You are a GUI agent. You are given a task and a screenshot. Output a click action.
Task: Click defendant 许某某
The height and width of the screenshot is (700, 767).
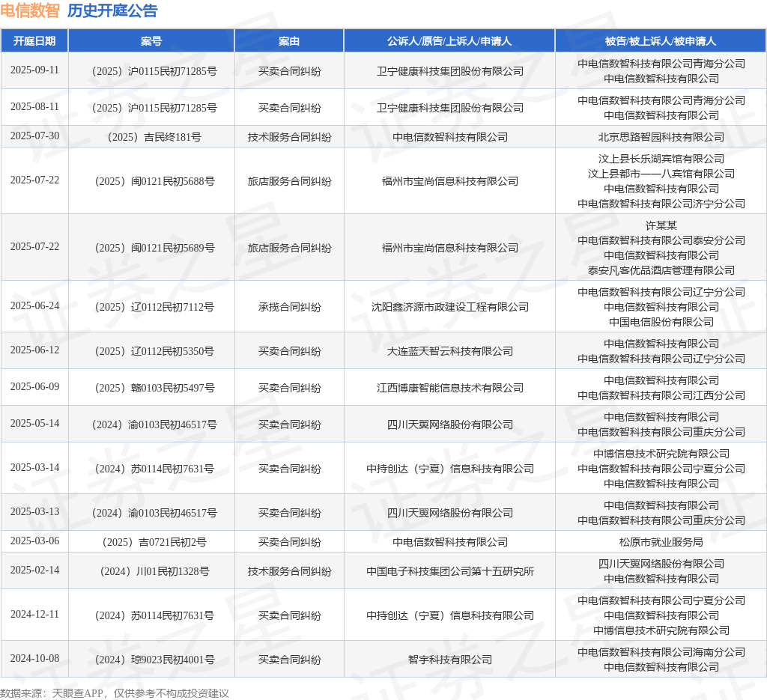[x=661, y=225]
